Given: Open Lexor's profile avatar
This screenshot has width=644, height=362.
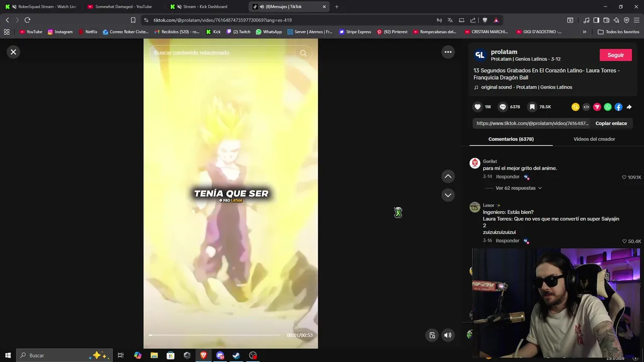Looking at the screenshot, I should pyautogui.click(x=474, y=207).
